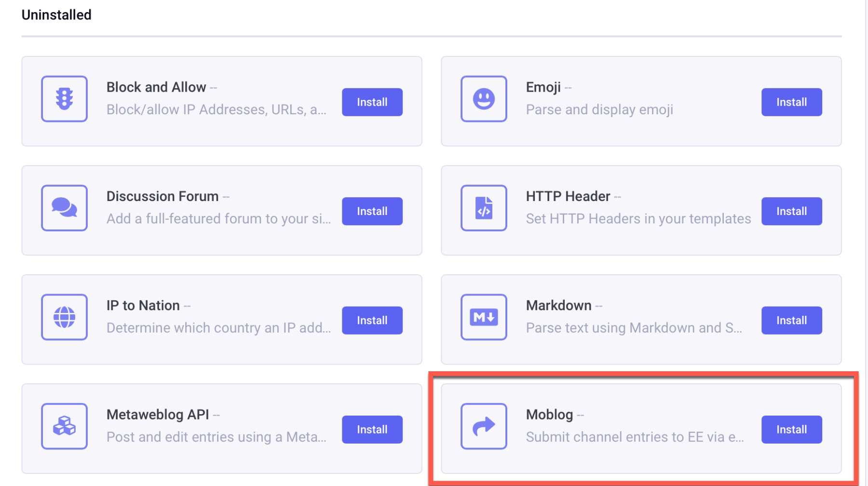Click the HTTP Header code file icon
The image size is (868, 486).
tap(484, 208)
